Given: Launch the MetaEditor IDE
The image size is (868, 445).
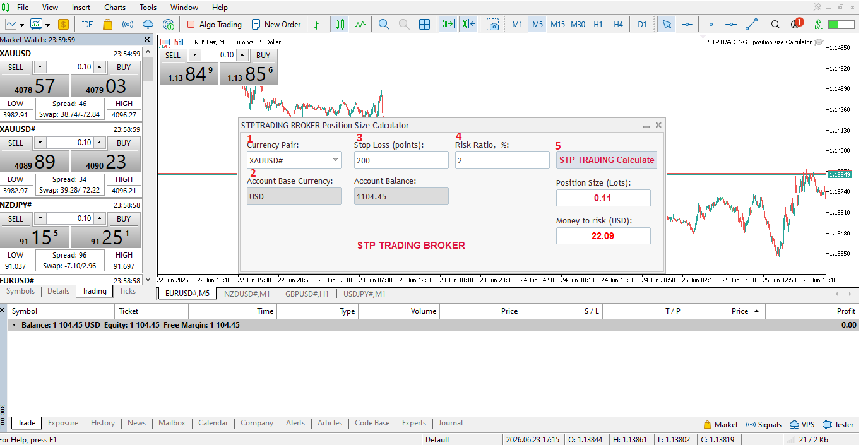Looking at the screenshot, I should pos(87,25).
